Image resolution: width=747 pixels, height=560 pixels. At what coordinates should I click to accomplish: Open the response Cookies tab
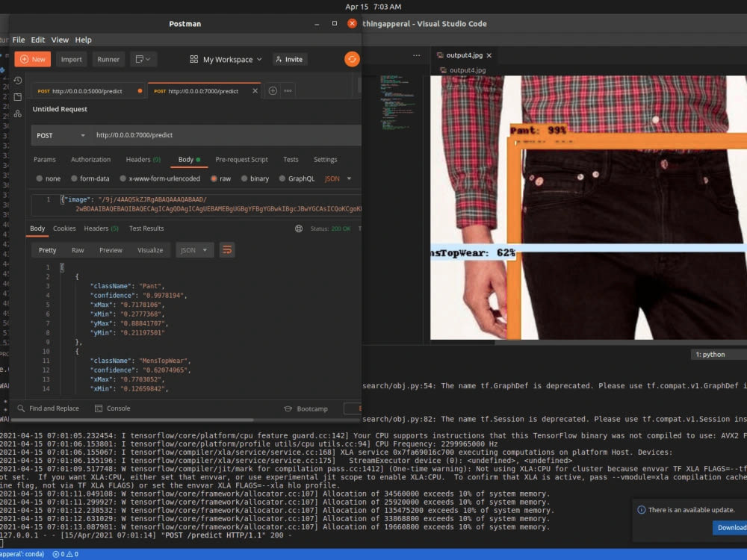pos(64,228)
